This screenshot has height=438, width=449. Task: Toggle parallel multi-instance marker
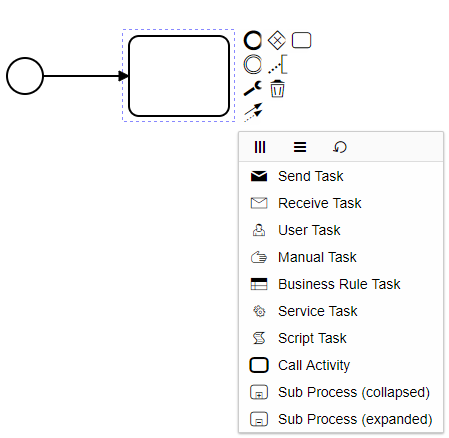pos(260,147)
